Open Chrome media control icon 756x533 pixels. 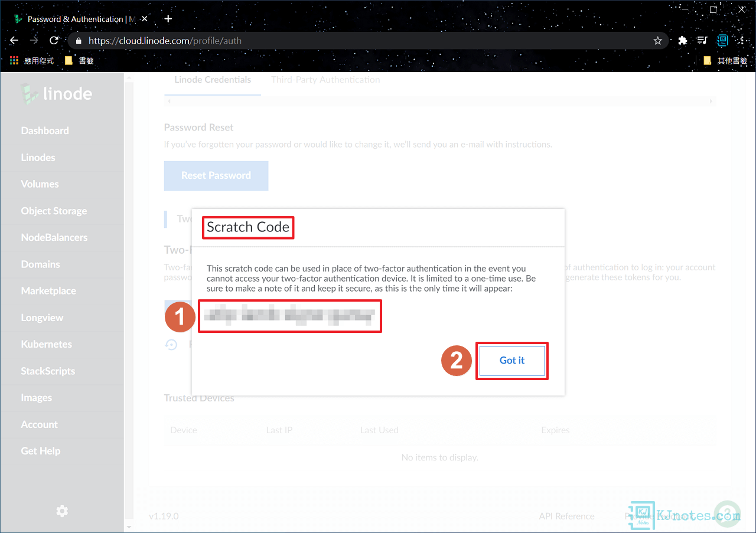702,41
